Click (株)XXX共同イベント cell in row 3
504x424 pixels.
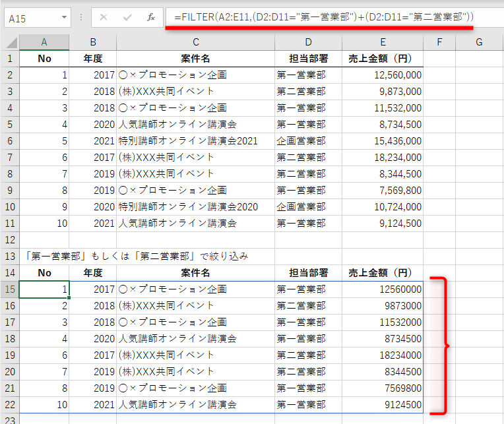tap(196, 92)
